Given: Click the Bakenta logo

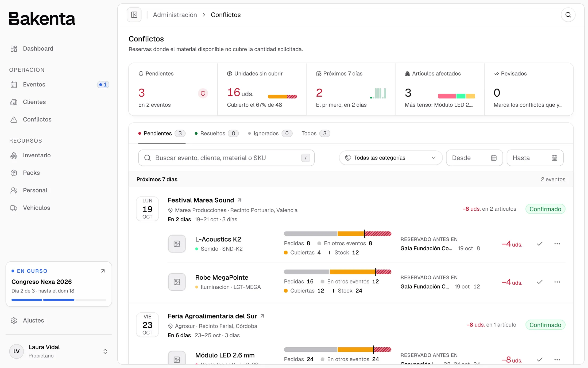Looking at the screenshot, I should (42, 19).
